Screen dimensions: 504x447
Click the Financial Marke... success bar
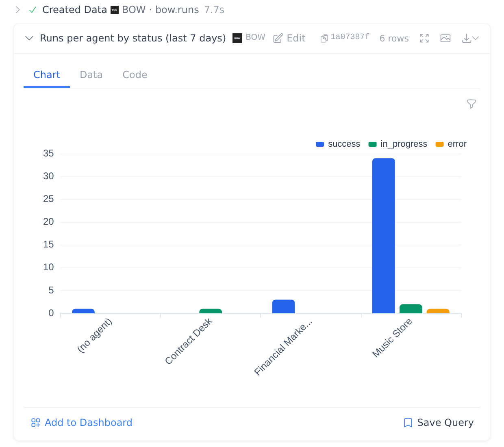point(284,306)
